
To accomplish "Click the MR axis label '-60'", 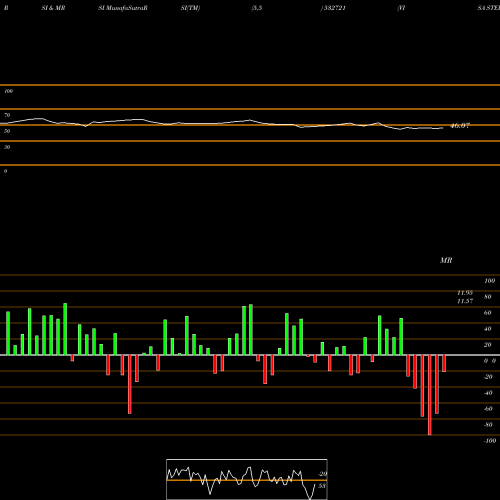I will [488, 409].
